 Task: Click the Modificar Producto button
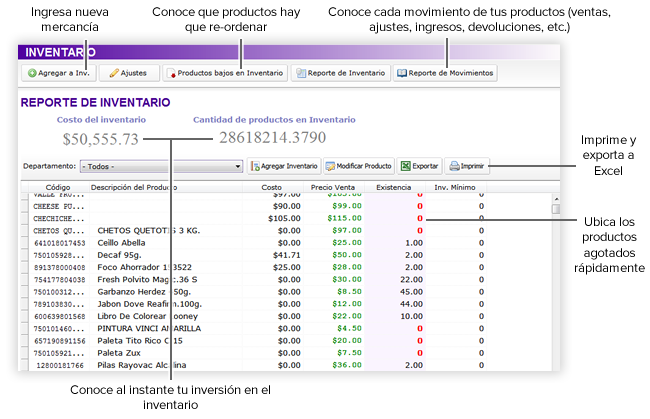(x=358, y=166)
